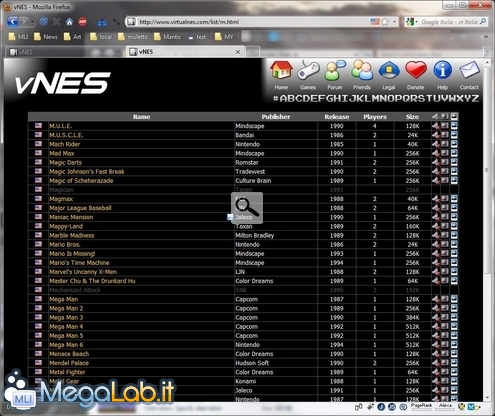
Task: Open the Help info icon
Action: point(442,70)
